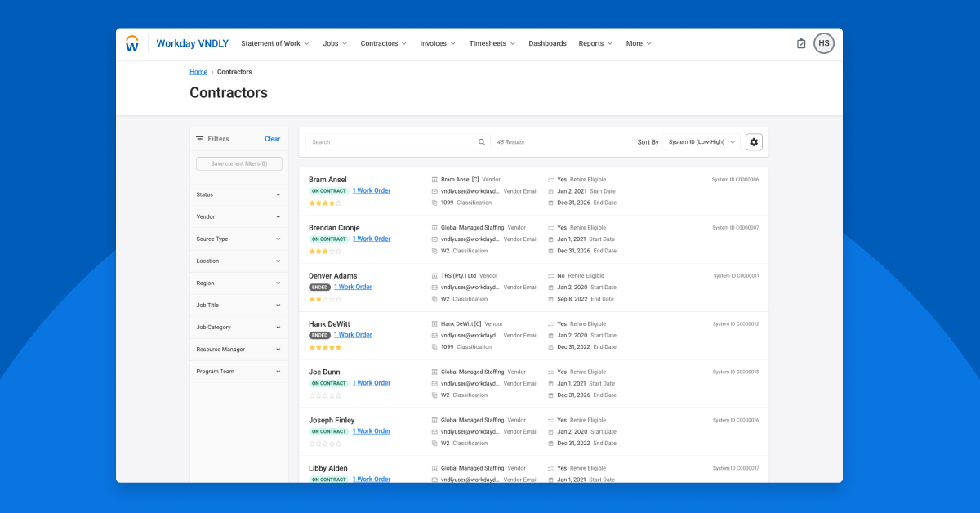The image size is (980, 513).
Task: Open the Timesheets menu
Action: (x=492, y=44)
